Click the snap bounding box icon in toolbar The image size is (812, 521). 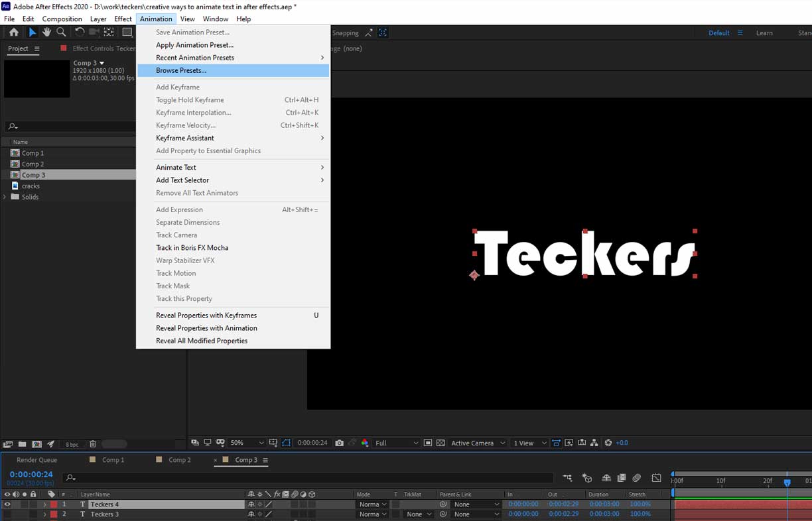tap(383, 32)
